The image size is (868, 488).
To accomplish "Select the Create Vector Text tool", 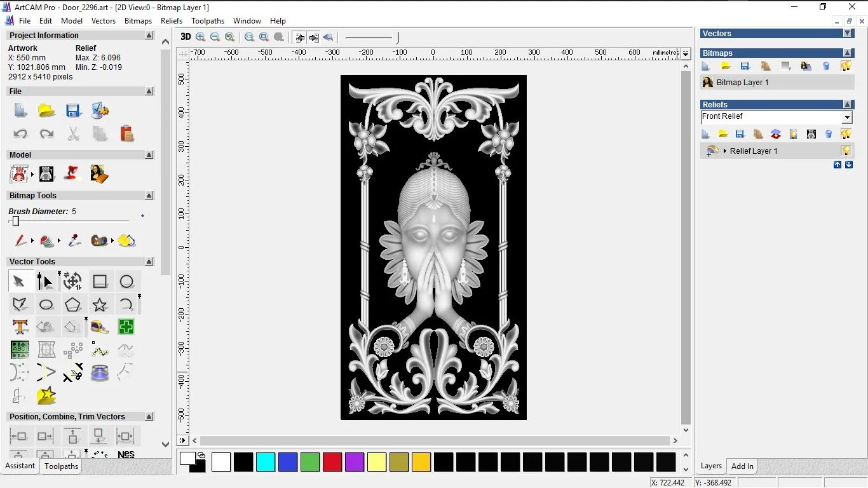I will pos(20,327).
